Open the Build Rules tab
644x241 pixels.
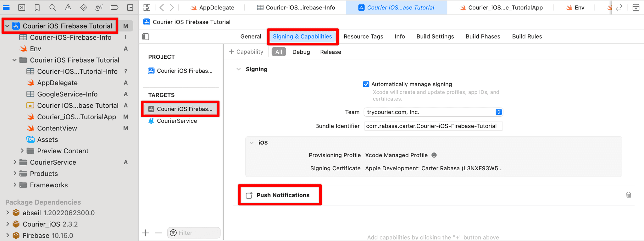(527, 36)
